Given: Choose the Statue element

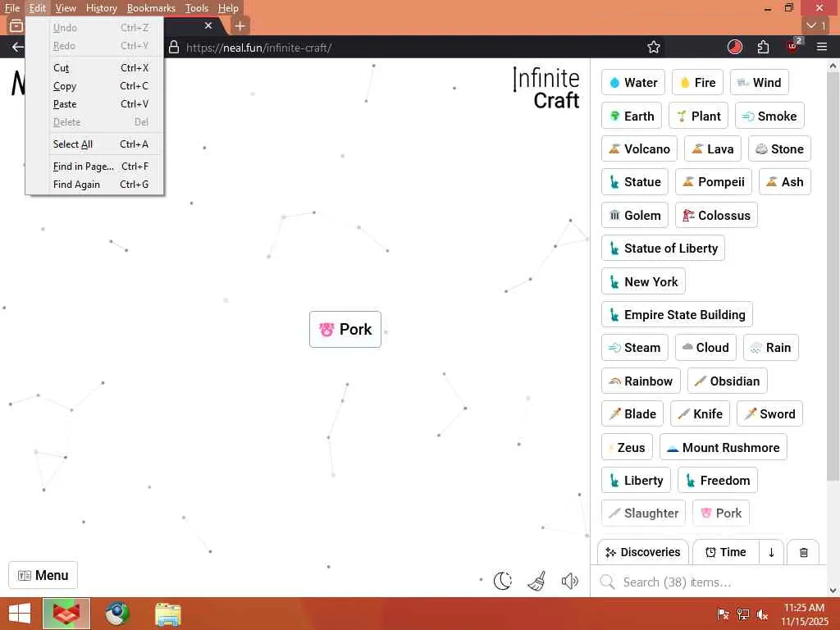Looking at the screenshot, I should tap(635, 182).
